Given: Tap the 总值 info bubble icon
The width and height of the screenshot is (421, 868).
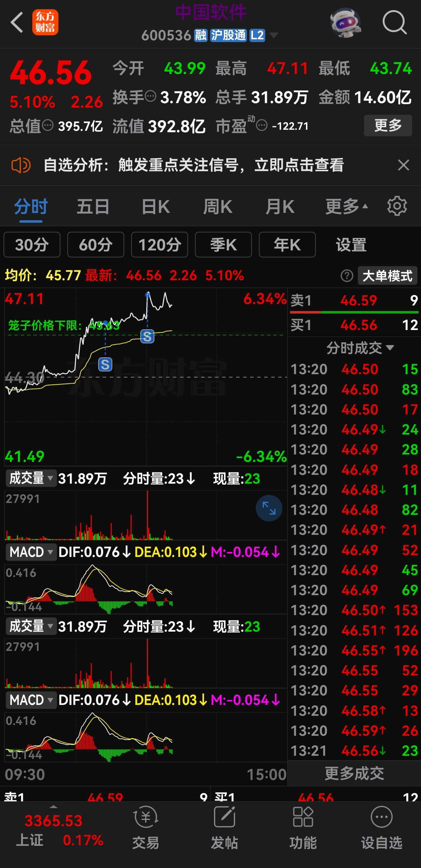Looking at the screenshot, I should tap(48, 125).
